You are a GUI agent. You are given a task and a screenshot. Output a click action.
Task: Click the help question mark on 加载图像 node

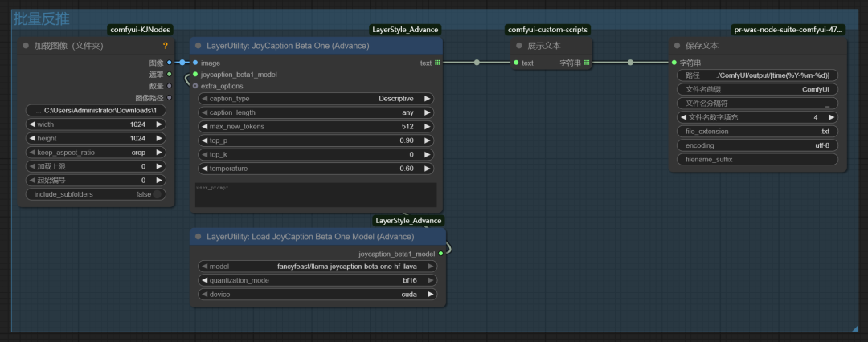[x=165, y=46]
